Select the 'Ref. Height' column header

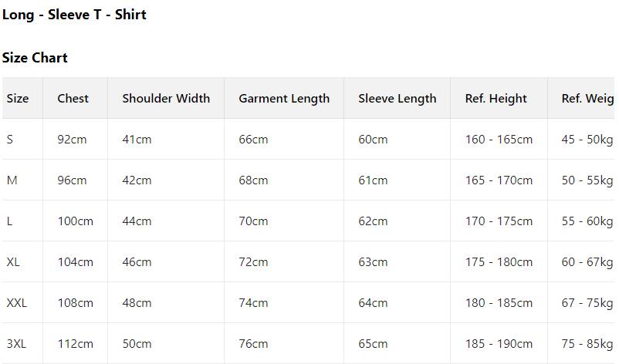coord(496,99)
